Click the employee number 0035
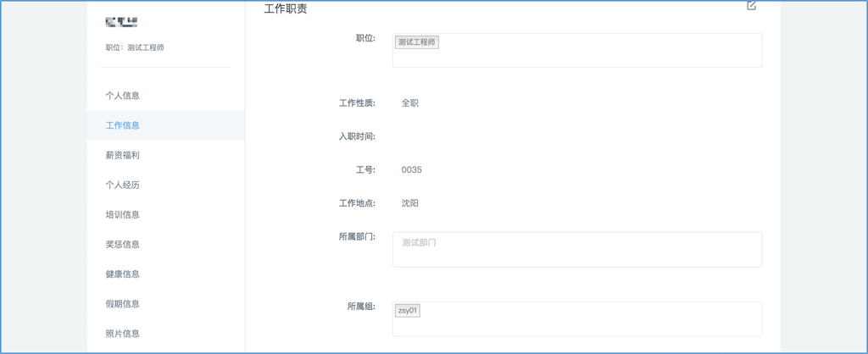The width and height of the screenshot is (868, 354). (x=411, y=170)
